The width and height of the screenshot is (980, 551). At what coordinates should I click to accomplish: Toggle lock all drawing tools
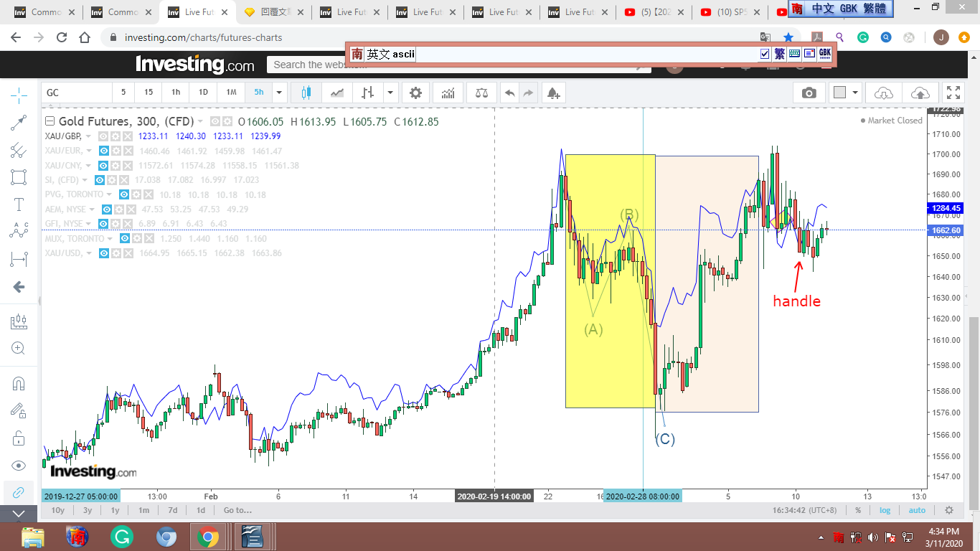click(19, 438)
